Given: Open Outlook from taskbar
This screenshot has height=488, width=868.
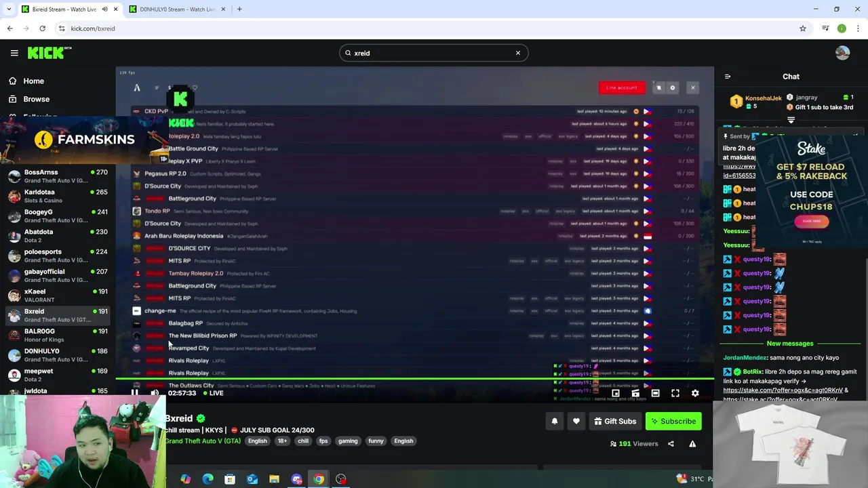Looking at the screenshot, I should 252,479.
